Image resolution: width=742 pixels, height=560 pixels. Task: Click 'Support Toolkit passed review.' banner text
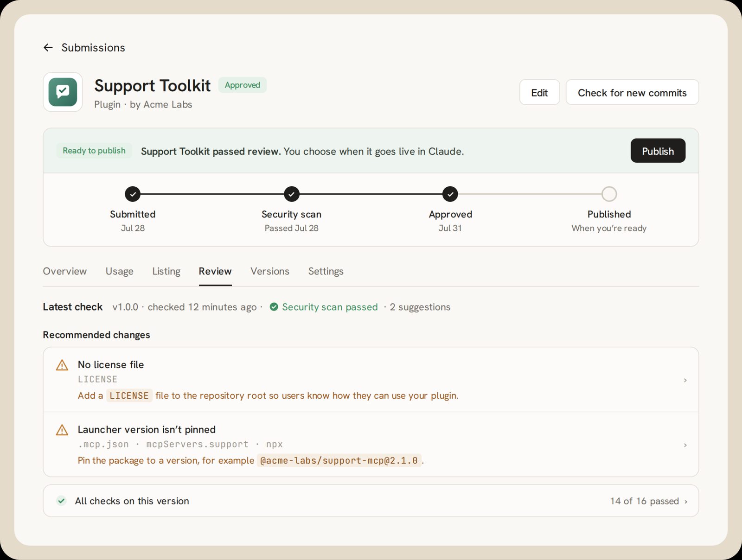(x=211, y=151)
